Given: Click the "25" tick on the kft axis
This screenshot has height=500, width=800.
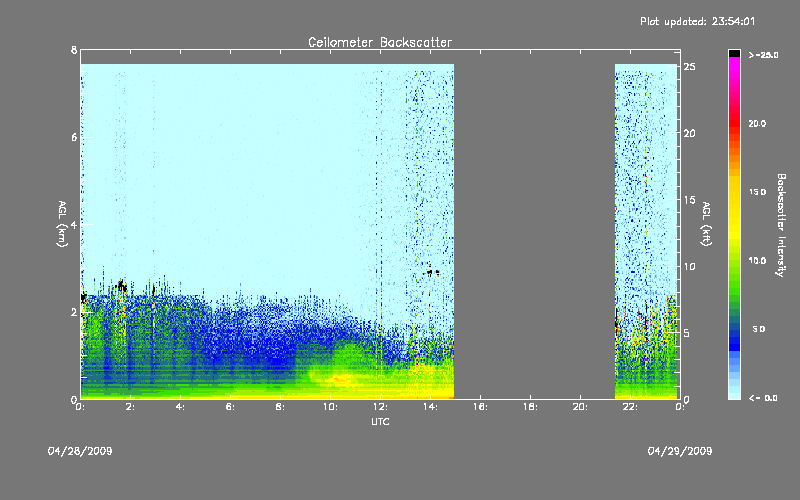Looking at the screenshot, I should pos(690,67).
